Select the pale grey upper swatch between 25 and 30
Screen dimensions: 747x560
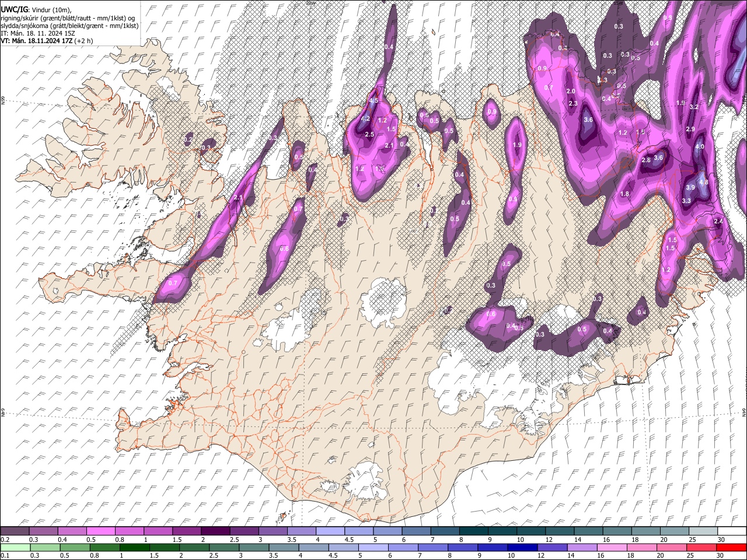[703, 531]
